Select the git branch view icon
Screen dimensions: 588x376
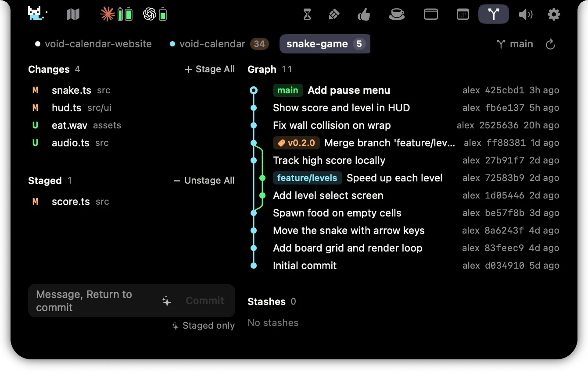494,14
